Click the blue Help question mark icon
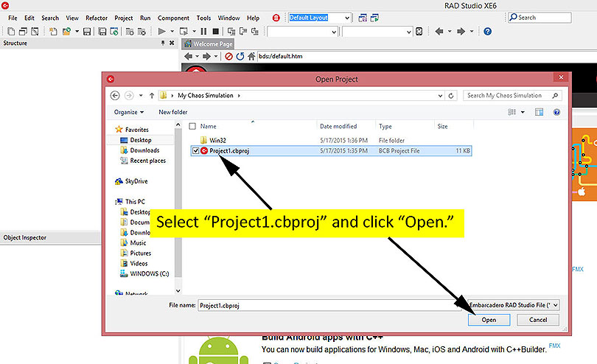The height and width of the screenshot is (364, 597). (487, 31)
